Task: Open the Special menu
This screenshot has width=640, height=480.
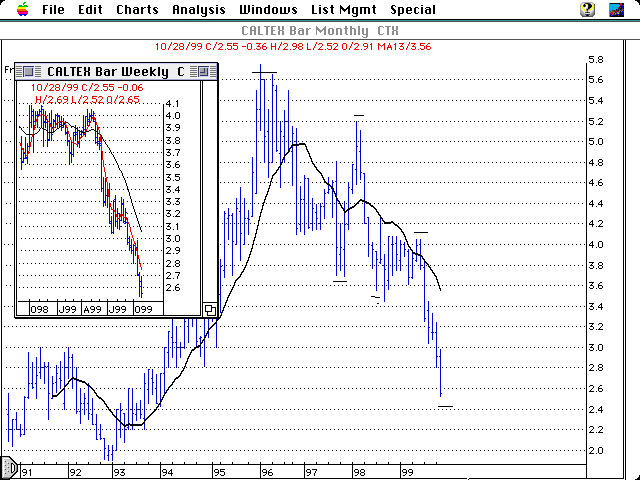Action: click(x=413, y=9)
